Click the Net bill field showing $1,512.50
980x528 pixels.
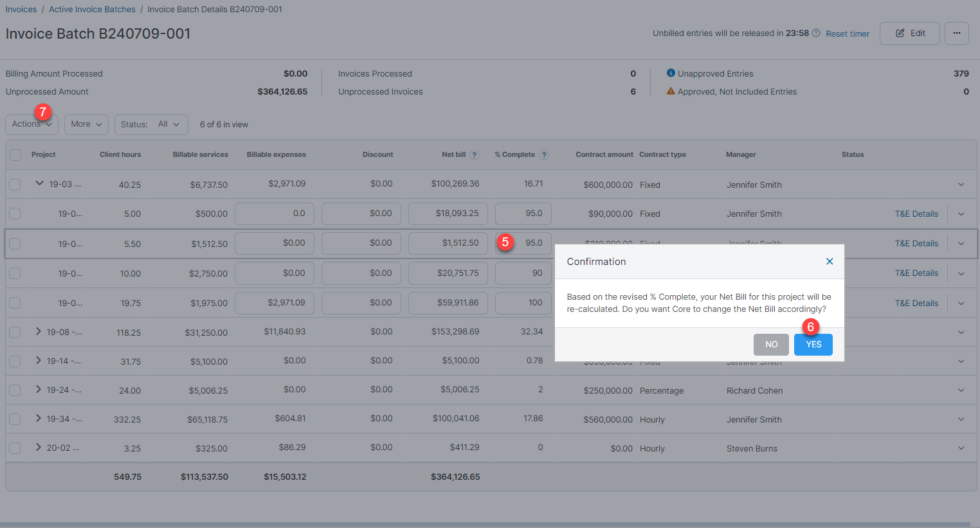[448, 243]
